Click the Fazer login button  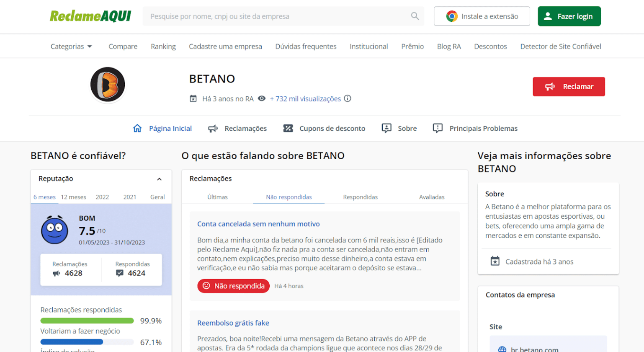tap(569, 16)
